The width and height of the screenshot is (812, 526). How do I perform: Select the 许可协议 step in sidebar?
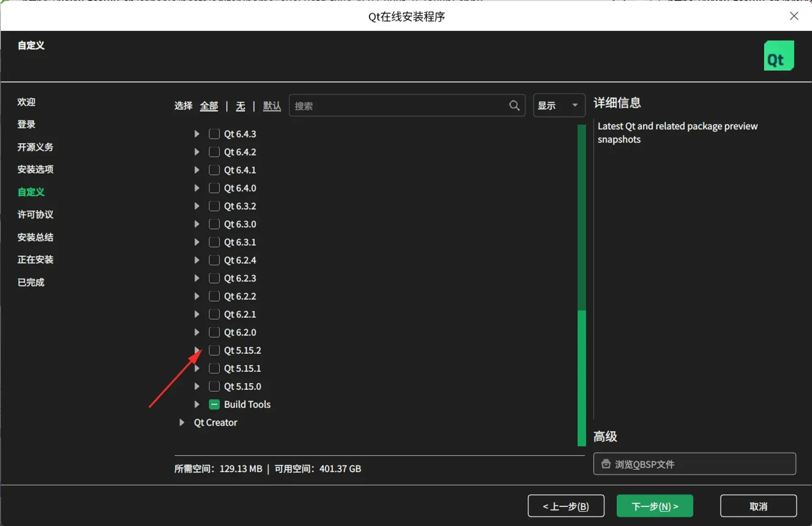coord(35,214)
